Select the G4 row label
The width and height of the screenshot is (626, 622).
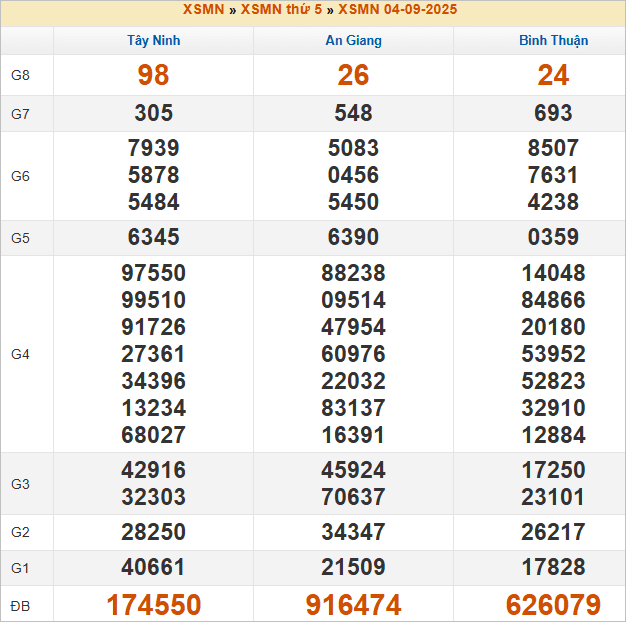click(x=20, y=354)
